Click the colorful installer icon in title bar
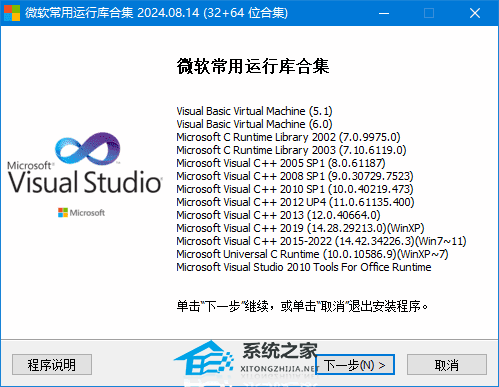499x387 pixels. [12, 13]
